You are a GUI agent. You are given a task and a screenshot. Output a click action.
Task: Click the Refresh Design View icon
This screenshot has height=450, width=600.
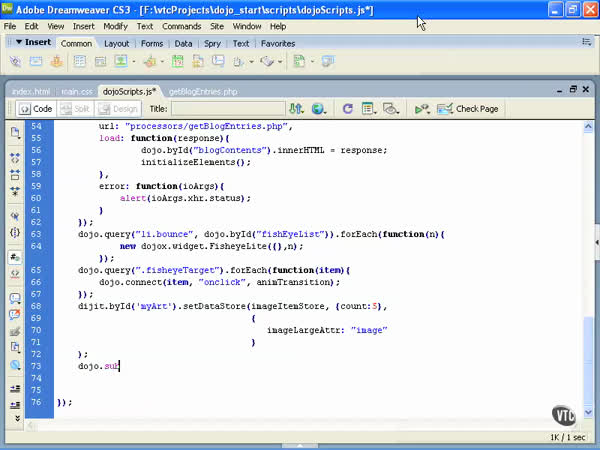click(347, 108)
